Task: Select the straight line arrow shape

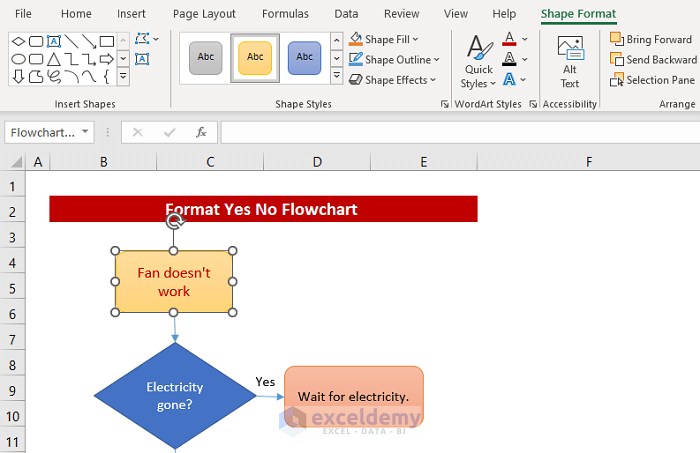Action: 89,42
